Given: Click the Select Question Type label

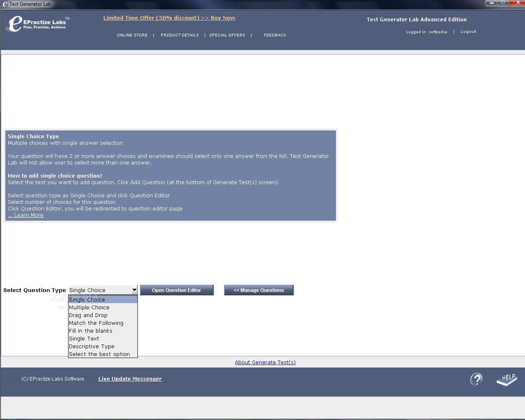Looking at the screenshot, I should pos(34,290).
